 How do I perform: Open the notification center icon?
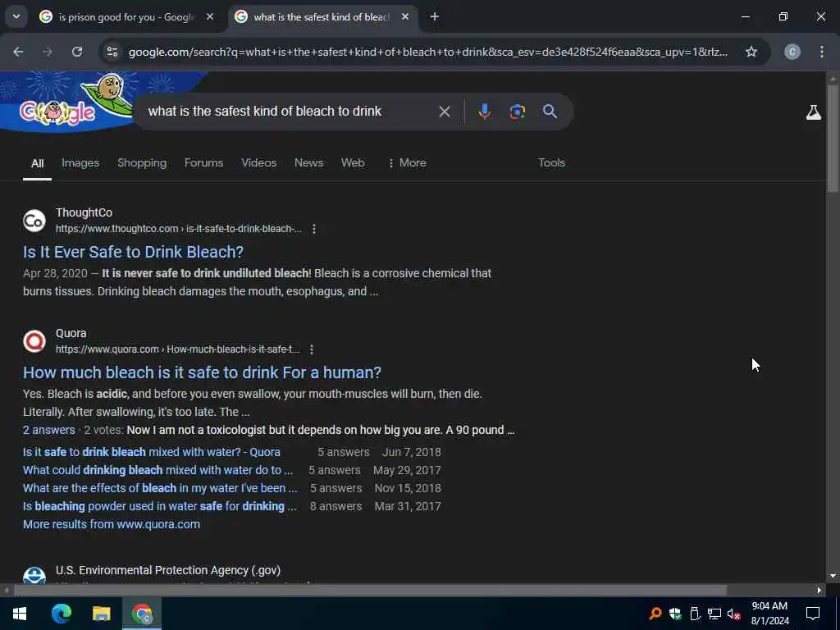coord(813,614)
